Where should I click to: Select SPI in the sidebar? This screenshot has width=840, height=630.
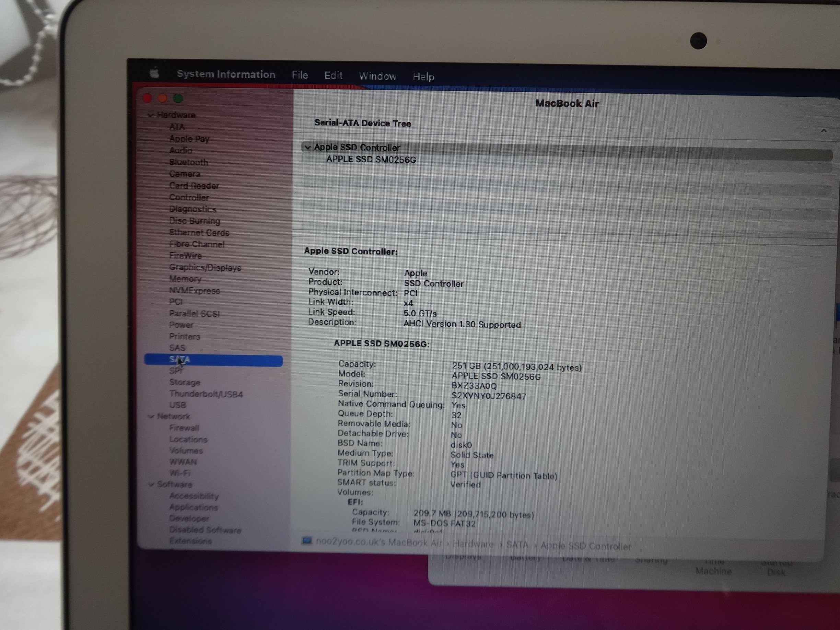click(176, 371)
